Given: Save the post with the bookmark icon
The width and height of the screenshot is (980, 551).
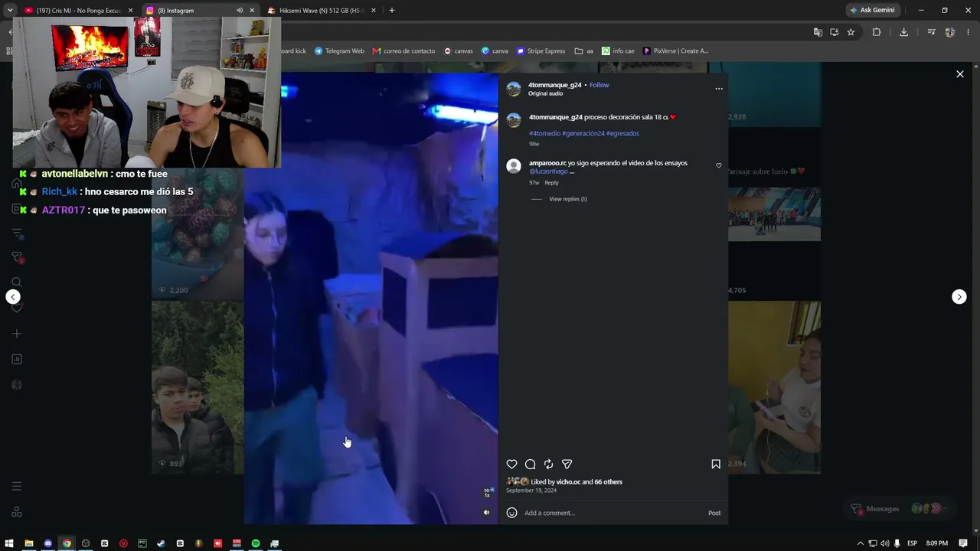Looking at the screenshot, I should click(x=716, y=465).
